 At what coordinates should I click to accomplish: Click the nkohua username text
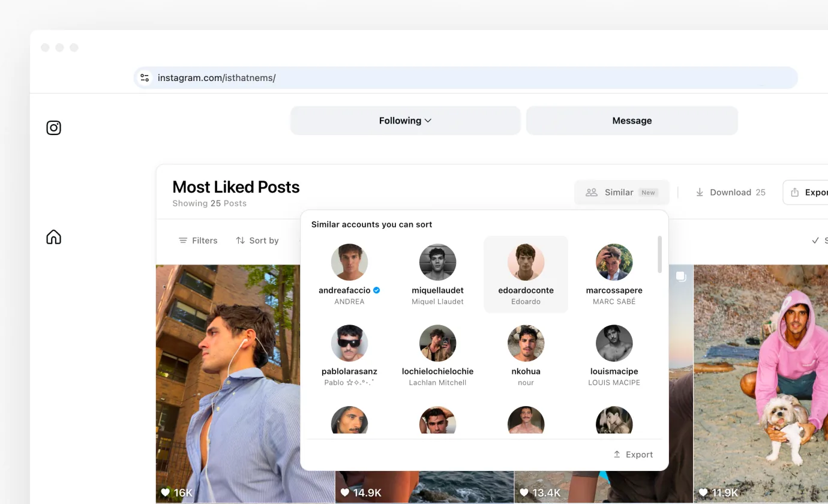526,371
